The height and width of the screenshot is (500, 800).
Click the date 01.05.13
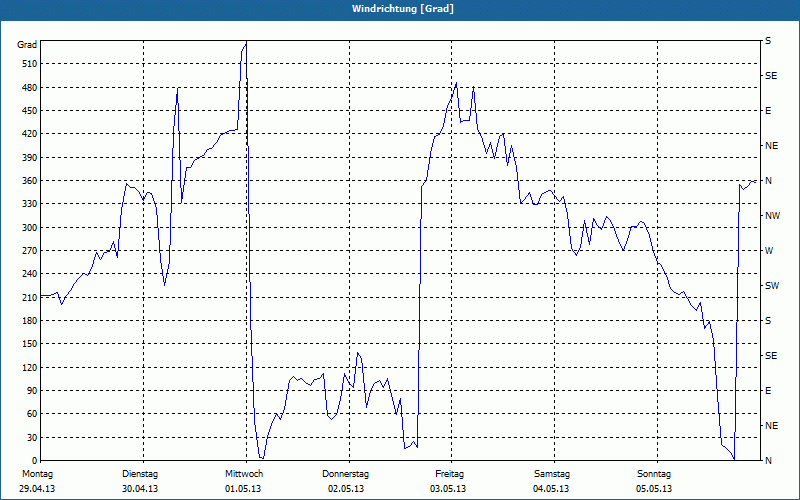pos(243,489)
